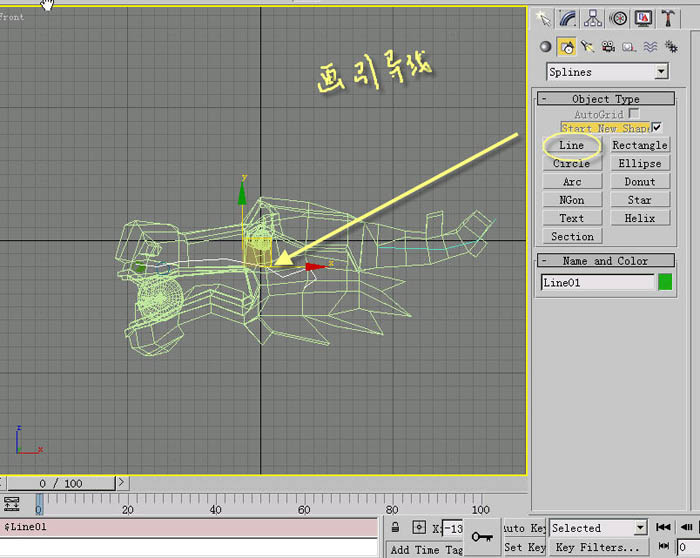The image size is (700, 558).
Task: Click the Previous Frame playback control
Action: coord(687,527)
